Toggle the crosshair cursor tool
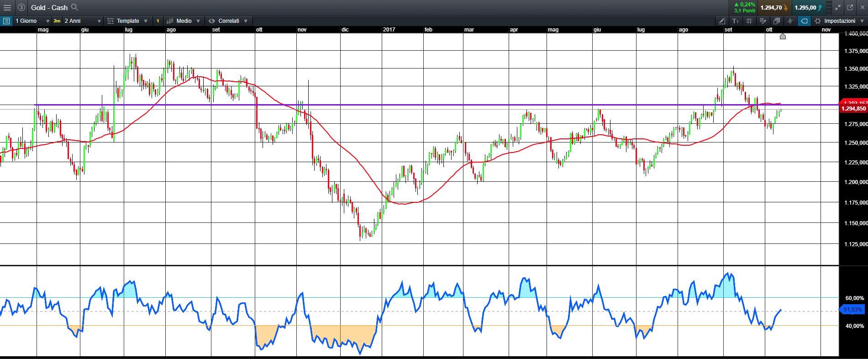Viewport: 868px width, 359px height. pos(790,21)
